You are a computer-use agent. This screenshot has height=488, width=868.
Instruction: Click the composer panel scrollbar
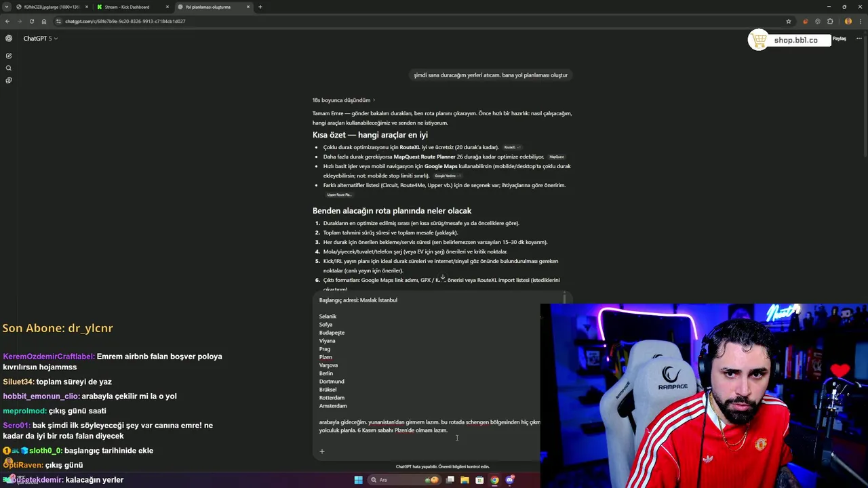pyautogui.click(x=564, y=298)
